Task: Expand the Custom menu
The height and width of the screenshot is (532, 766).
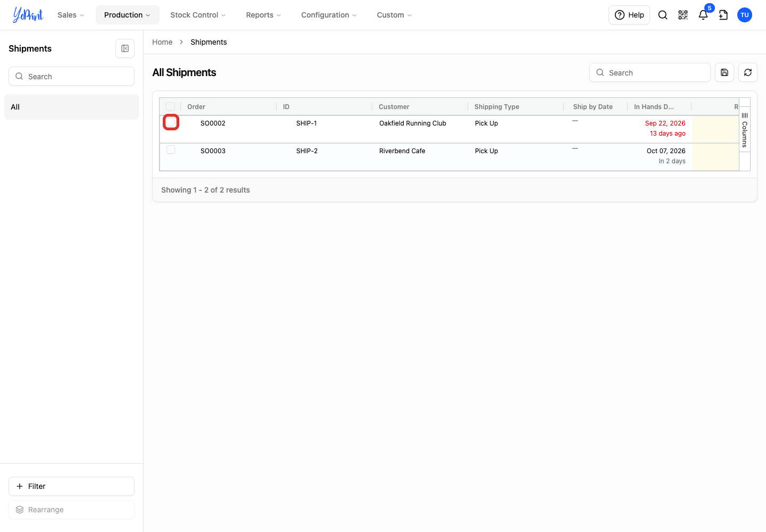Action: [x=394, y=15]
